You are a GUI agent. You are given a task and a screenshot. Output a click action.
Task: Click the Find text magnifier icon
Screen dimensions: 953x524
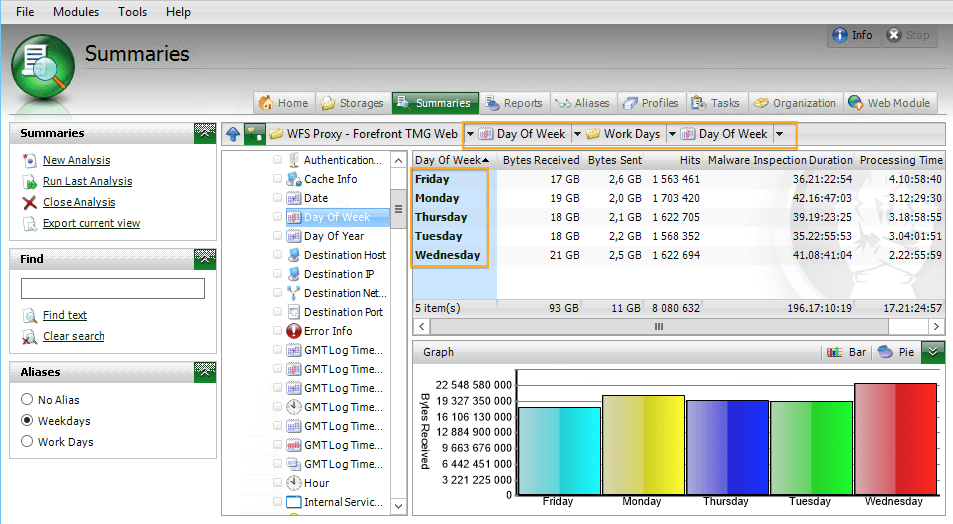(x=29, y=315)
